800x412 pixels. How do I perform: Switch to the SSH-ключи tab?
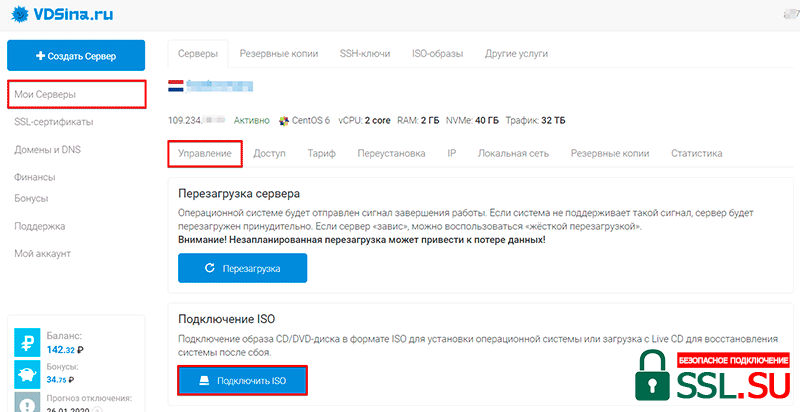(x=367, y=53)
